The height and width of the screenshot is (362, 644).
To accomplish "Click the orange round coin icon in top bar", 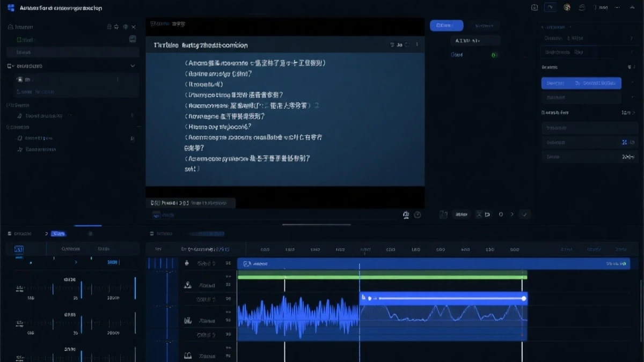I will tap(567, 8).
